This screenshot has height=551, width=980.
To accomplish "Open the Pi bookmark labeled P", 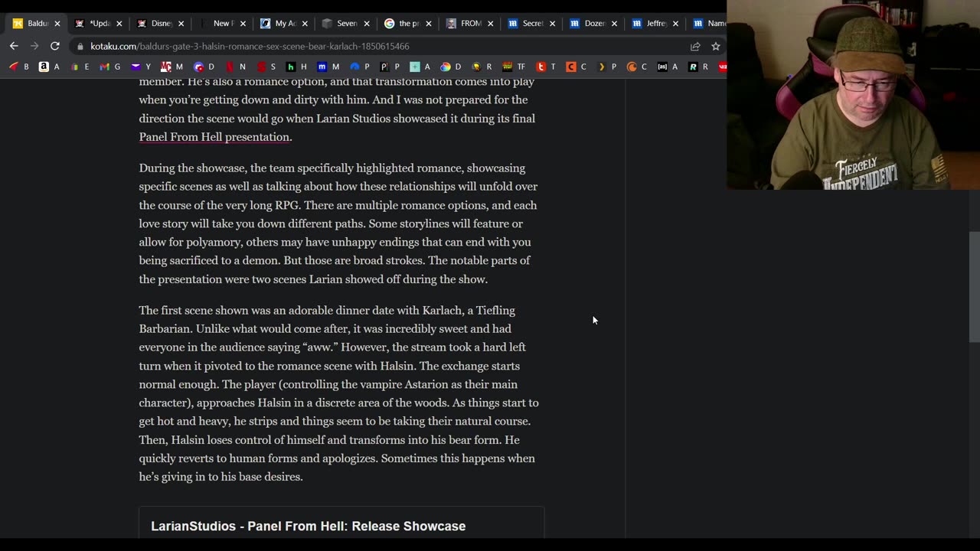I will click(390, 67).
